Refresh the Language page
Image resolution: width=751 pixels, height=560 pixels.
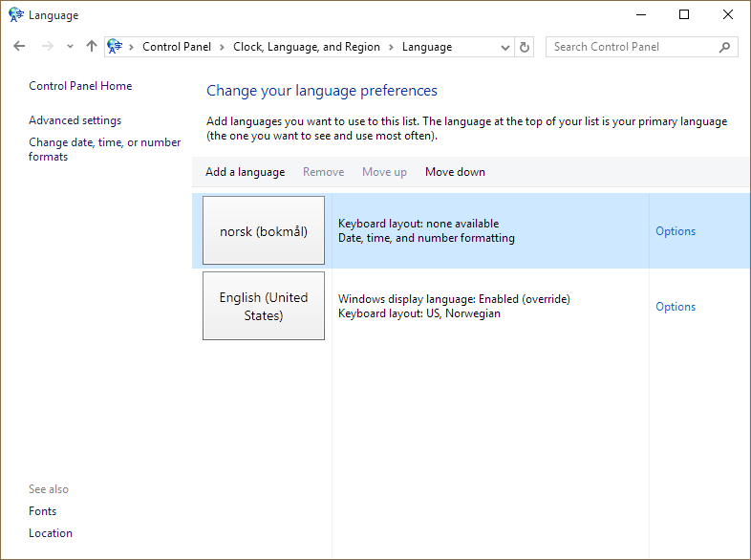click(524, 47)
